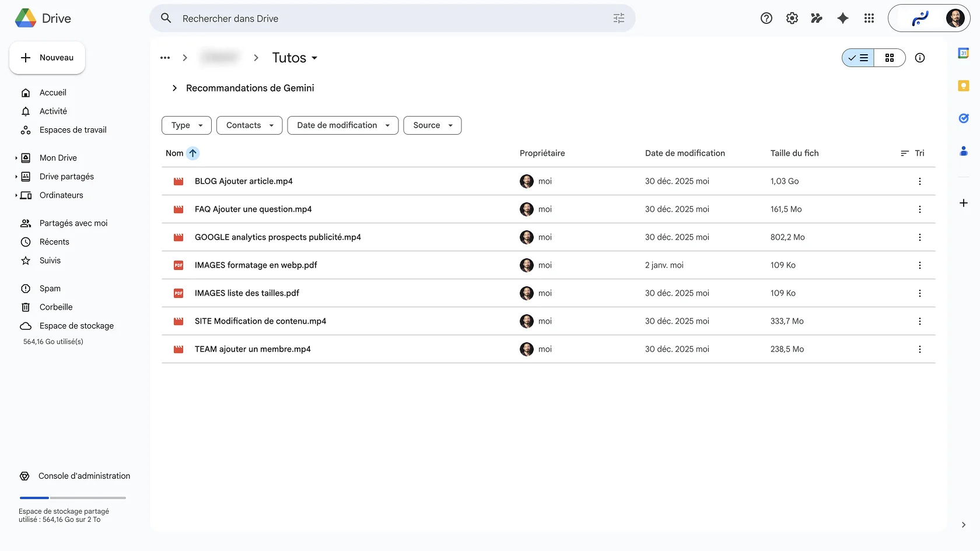Select file IMAGES liste des tailles.pdf
The width and height of the screenshot is (980, 551).
pyautogui.click(x=548, y=293)
